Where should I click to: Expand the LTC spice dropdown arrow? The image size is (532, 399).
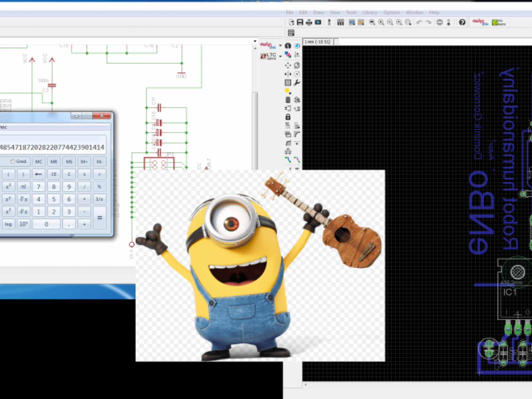[280, 56]
